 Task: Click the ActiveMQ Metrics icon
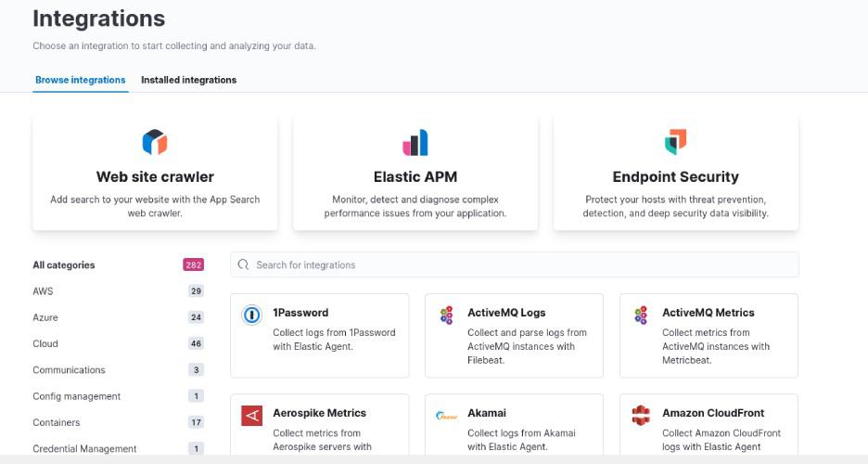(x=641, y=316)
